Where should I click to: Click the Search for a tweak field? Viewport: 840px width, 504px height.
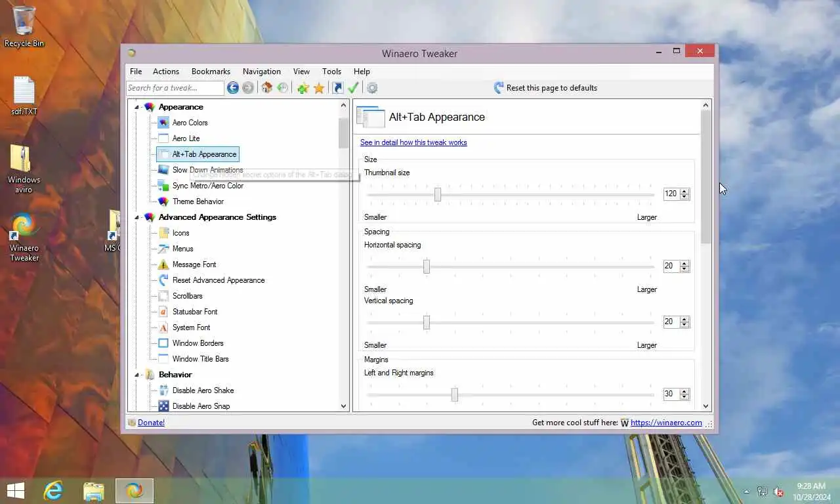pyautogui.click(x=175, y=88)
